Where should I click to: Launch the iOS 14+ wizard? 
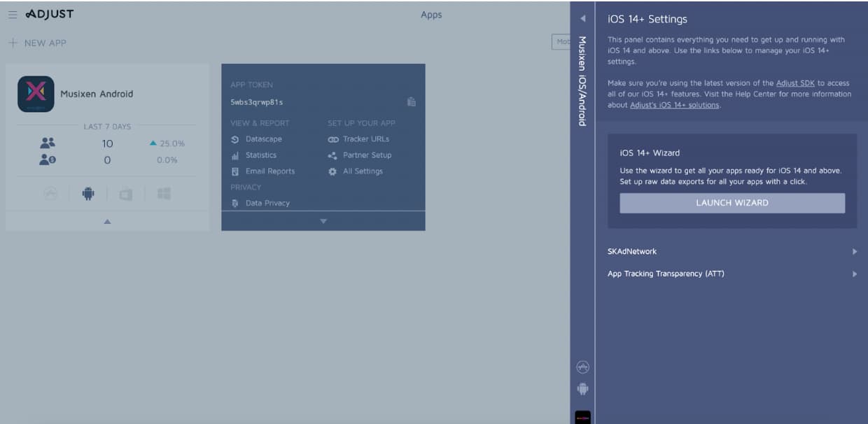[732, 203]
